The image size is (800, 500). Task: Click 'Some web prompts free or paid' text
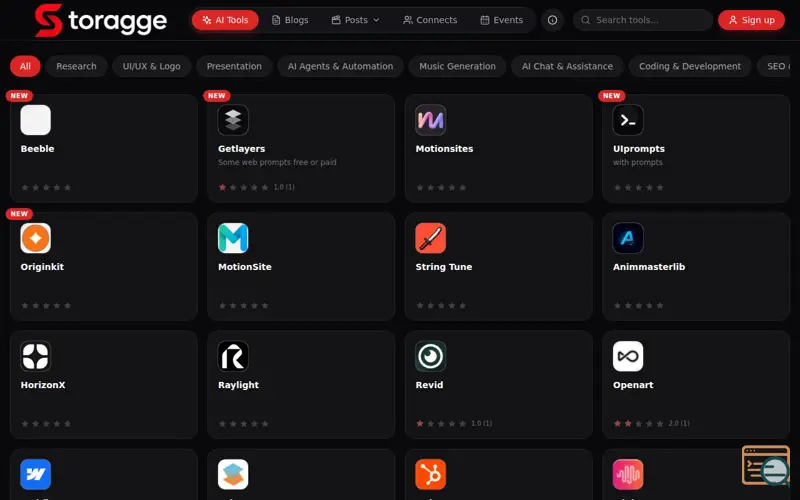[x=277, y=162]
